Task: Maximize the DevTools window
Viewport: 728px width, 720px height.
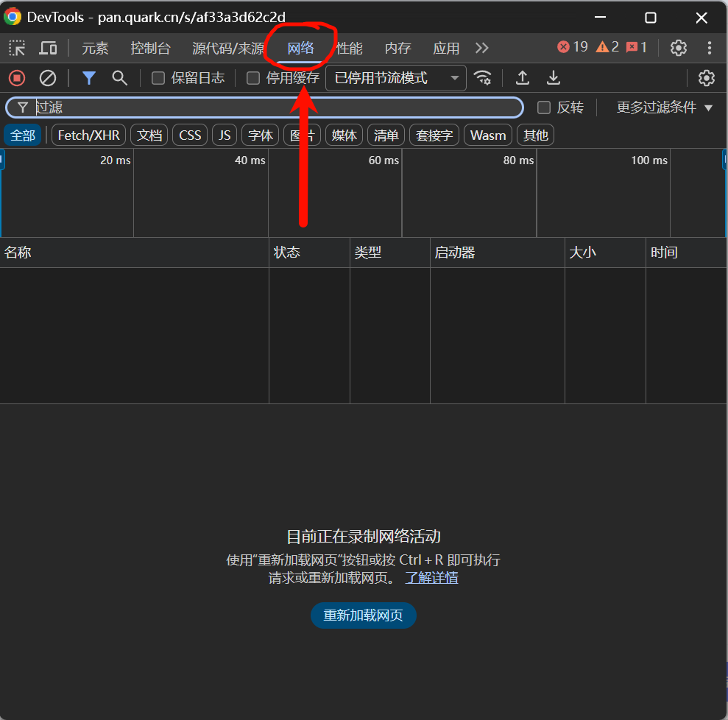Action: (651, 18)
